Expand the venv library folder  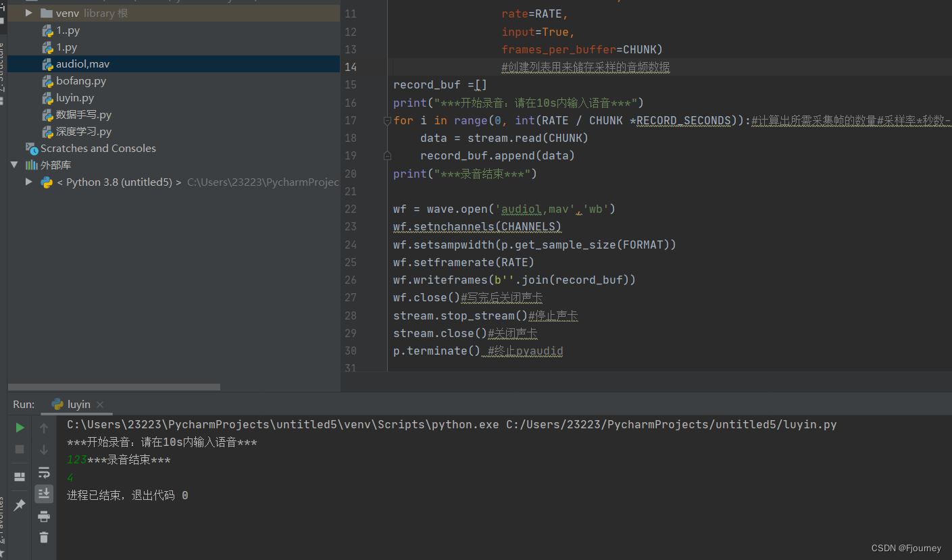pos(28,13)
